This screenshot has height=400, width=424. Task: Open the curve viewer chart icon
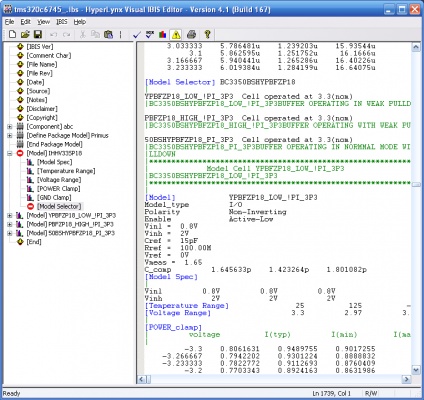click(x=163, y=34)
